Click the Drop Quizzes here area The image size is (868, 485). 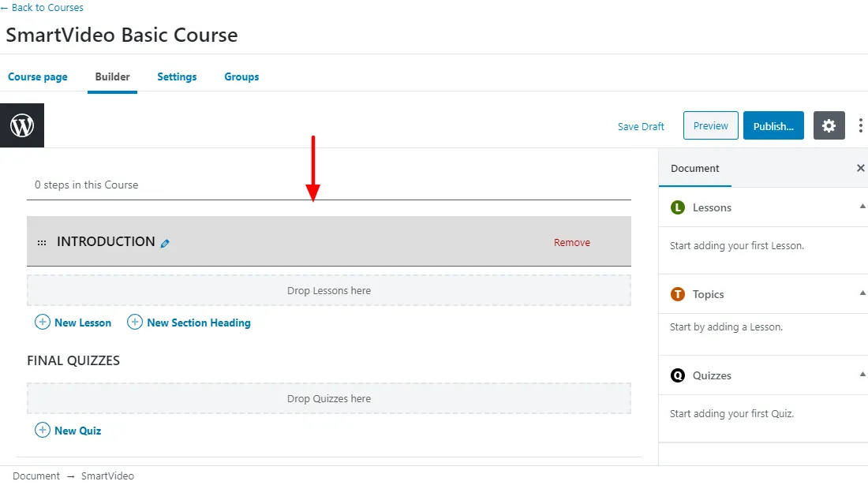[x=329, y=398]
